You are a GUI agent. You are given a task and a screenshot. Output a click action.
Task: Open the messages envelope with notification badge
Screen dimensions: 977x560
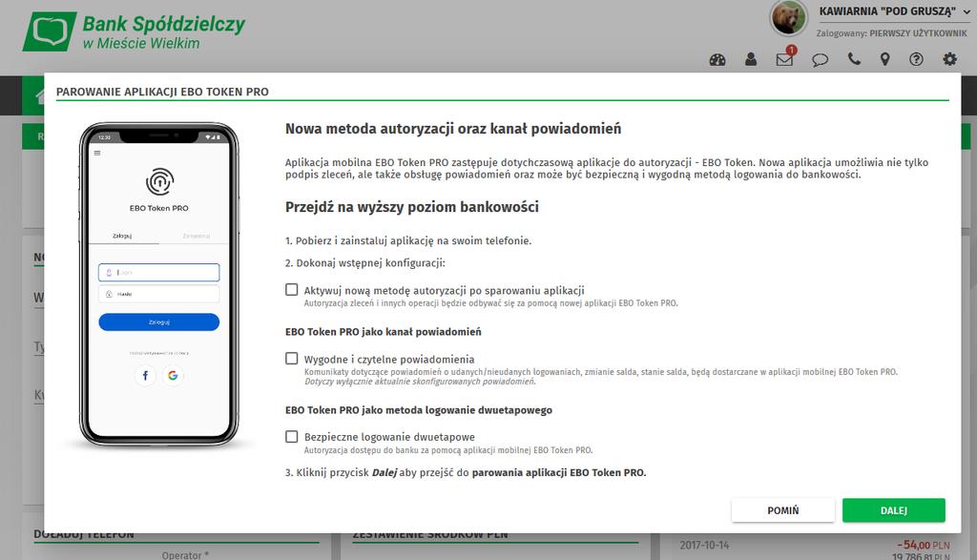pos(785,58)
